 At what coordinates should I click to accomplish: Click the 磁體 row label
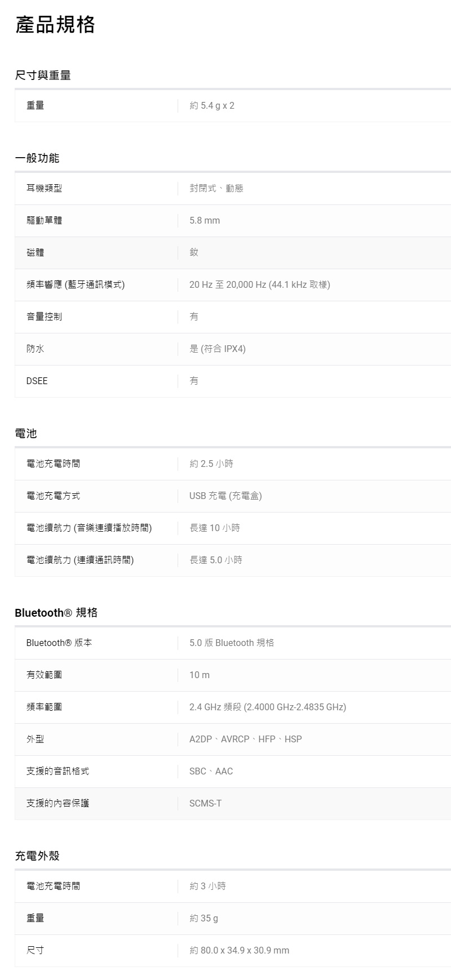click(35, 252)
